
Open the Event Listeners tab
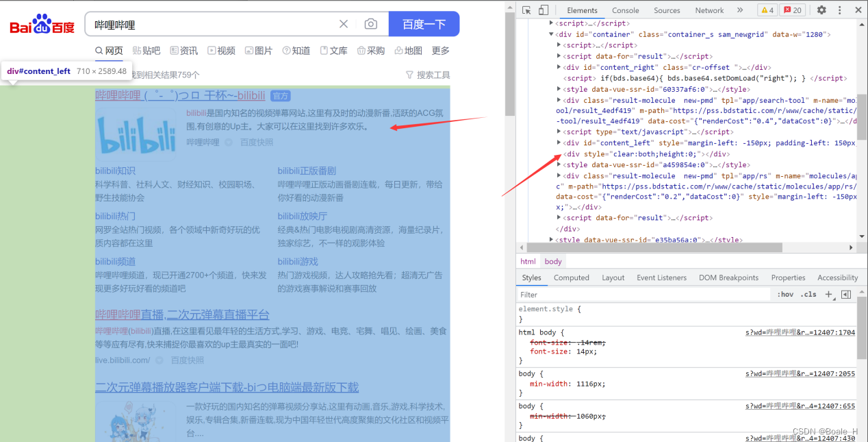coord(661,278)
